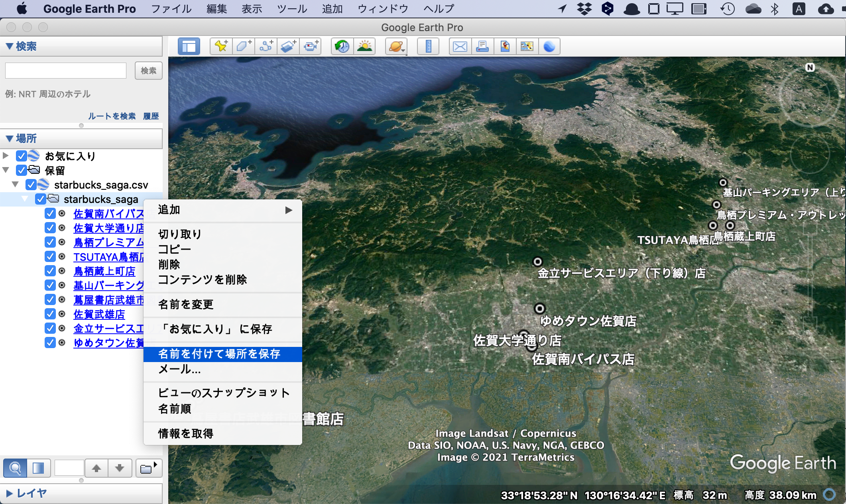The height and width of the screenshot is (504, 846).
Task: Collapse the 検索 panel
Action: tap(10, 46)
